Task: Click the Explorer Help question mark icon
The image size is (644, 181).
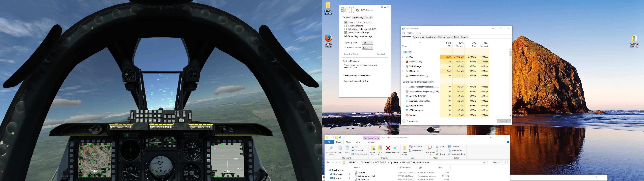Action: coord(508,142)
